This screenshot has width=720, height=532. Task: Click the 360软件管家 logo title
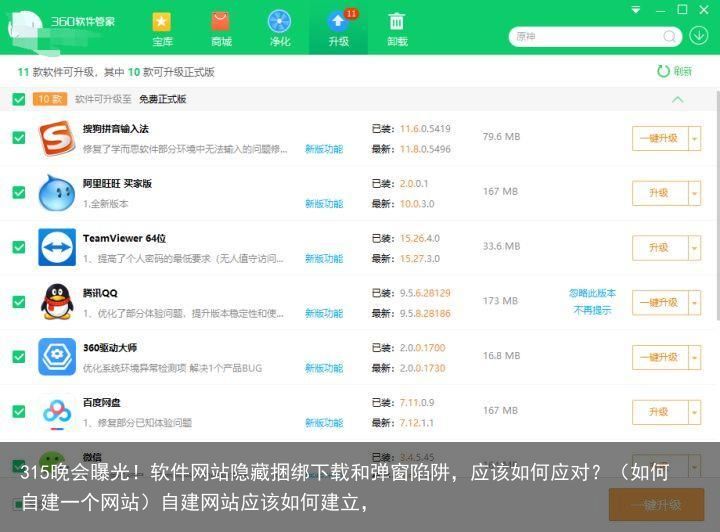coord(83,21)
